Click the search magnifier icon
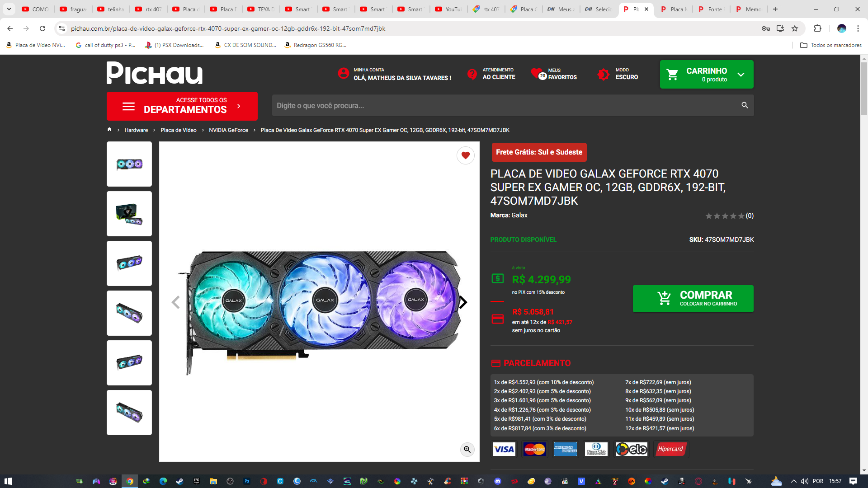Screen dimensions: 868x488 745,105
